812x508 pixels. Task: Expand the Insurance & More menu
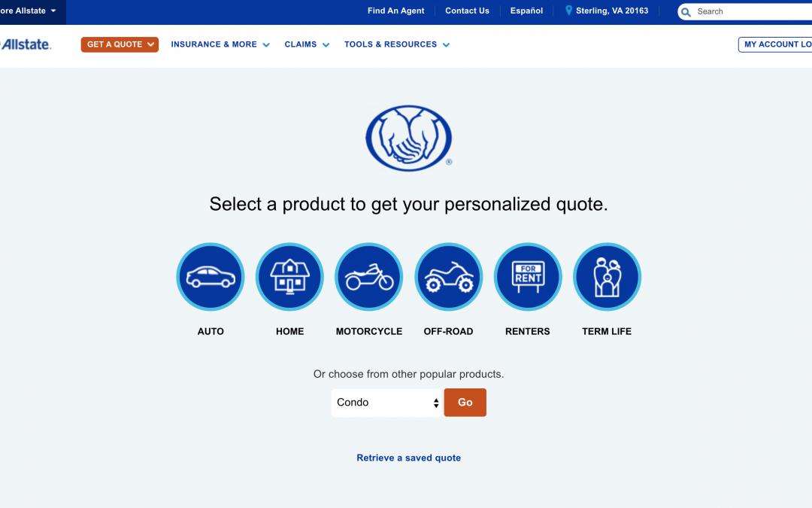[x=220, y=44]
